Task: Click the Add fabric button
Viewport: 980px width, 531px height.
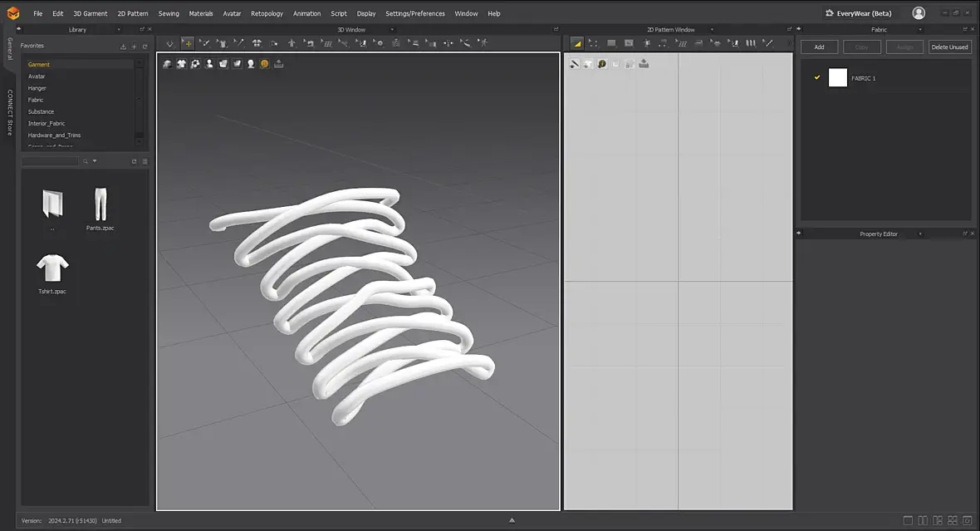Action: coord(819,47)
